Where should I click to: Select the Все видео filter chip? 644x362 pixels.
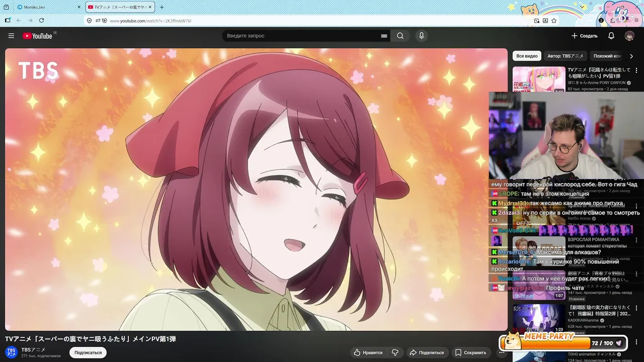(x=527, y=56)
